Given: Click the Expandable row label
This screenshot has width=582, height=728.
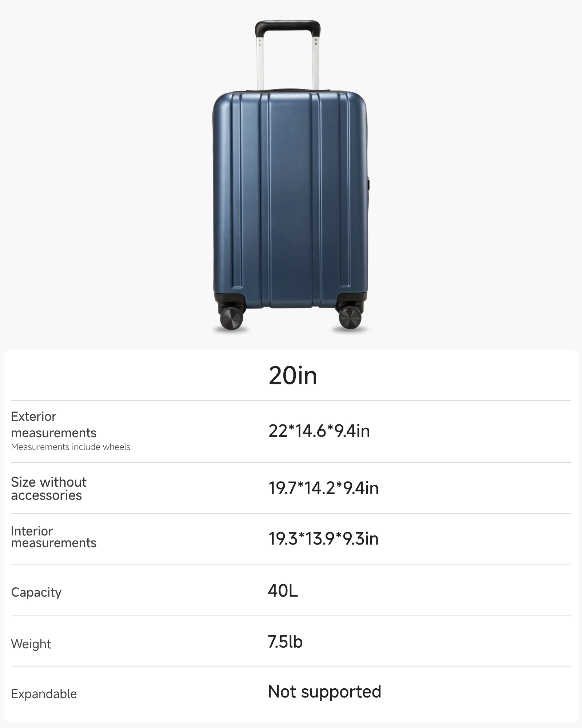Looking at the screenshot, I should 44,694.
